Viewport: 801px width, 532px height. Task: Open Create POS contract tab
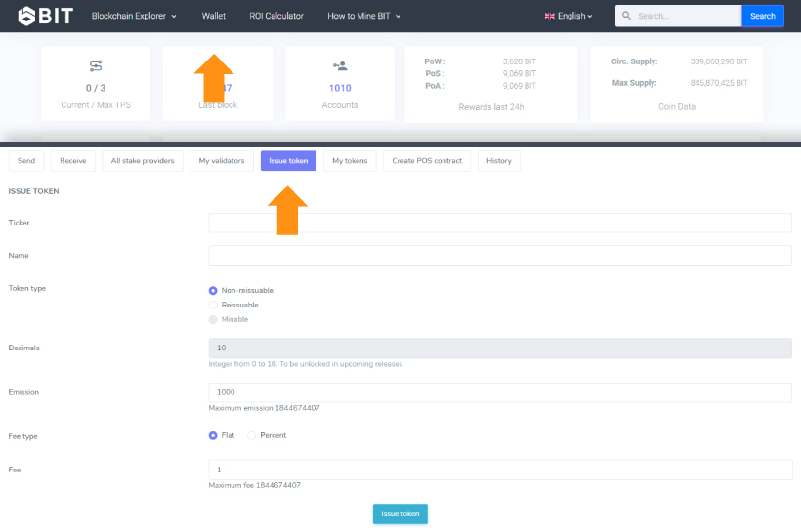(428, 160)
